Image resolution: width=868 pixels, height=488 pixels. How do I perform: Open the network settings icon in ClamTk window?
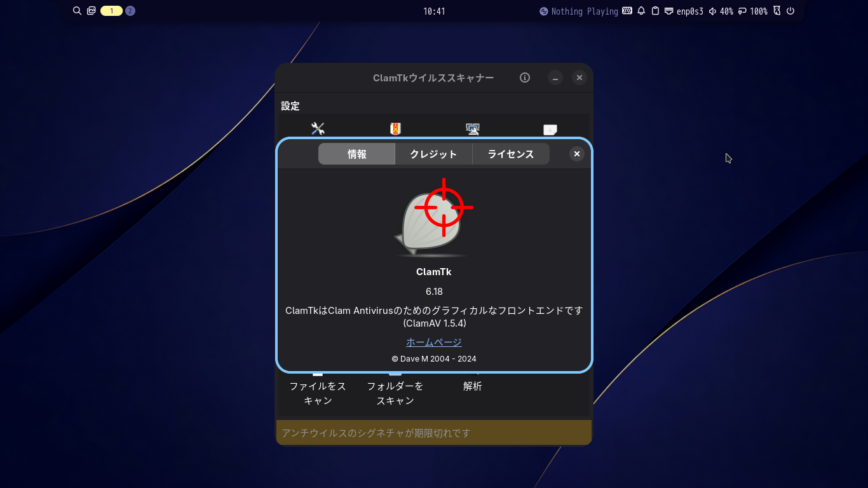click(473, 128)
